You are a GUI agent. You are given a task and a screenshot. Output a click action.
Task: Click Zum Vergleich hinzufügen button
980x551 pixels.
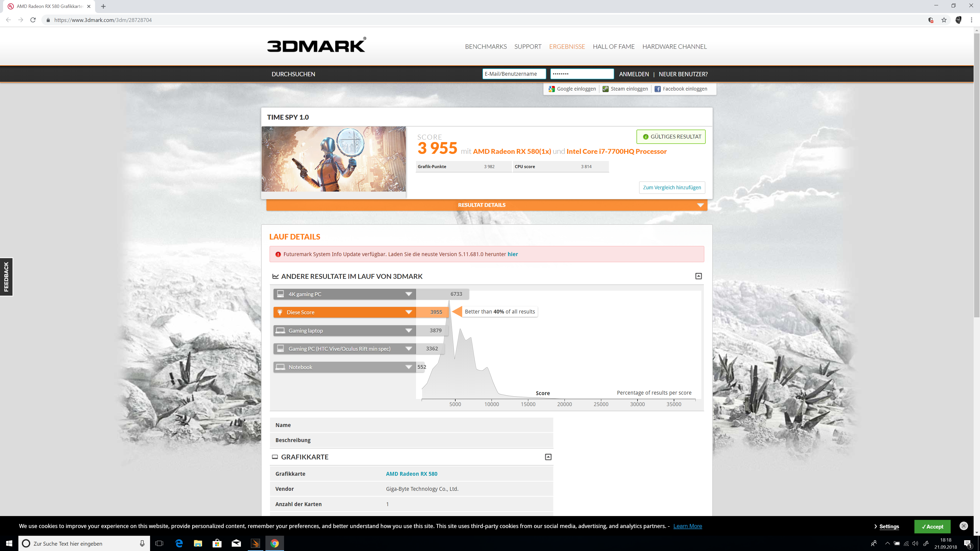click(672, 187)
